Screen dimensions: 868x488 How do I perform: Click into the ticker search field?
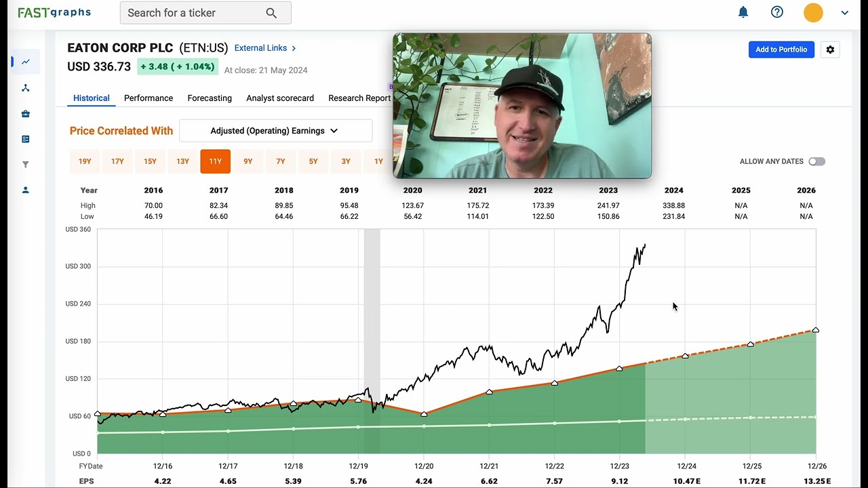[205, 13]
